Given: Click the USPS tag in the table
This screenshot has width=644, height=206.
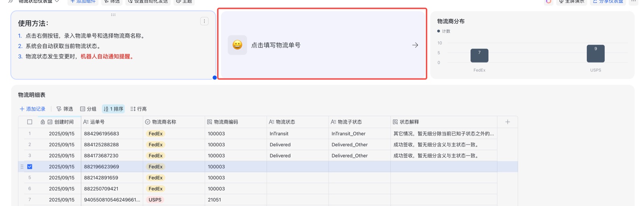Looking at the screenshot, I should [155, 200].
